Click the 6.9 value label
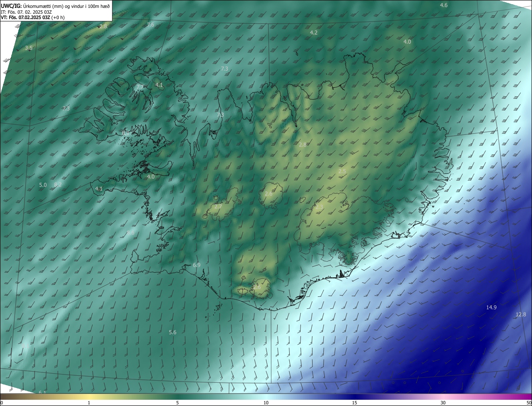This screenshot has height=406, width=532. point(197,265)
